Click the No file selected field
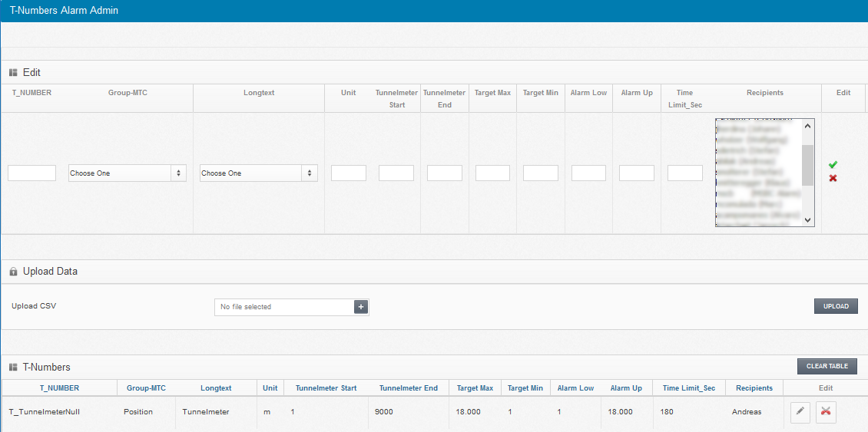This screenshot has width=868, height=432. [x=283, y=307]
